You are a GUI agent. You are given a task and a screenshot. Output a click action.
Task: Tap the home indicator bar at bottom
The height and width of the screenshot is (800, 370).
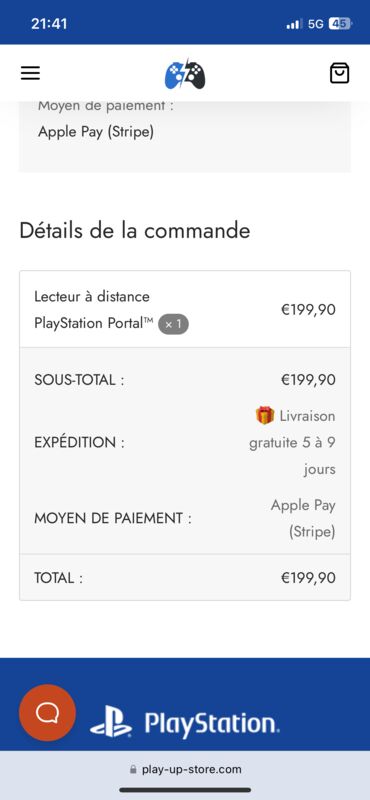pos(185,790)
